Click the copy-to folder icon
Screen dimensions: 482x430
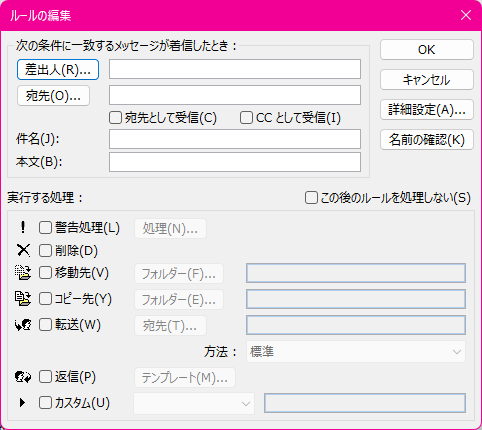(x=23, y=299)
